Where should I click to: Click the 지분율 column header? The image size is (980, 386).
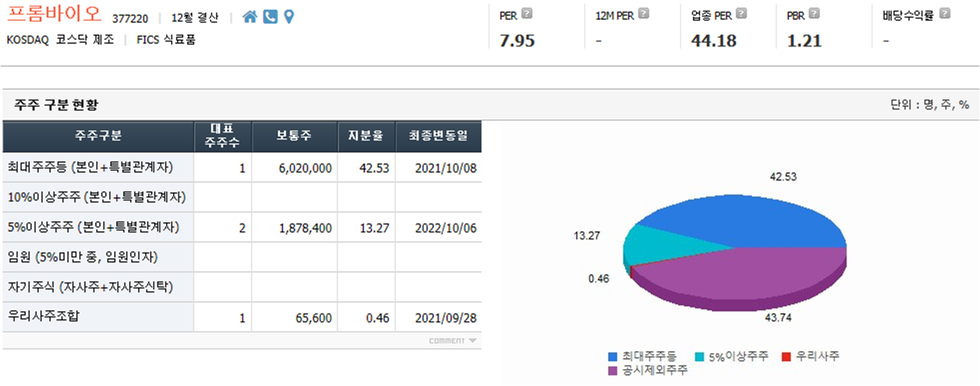366,136
